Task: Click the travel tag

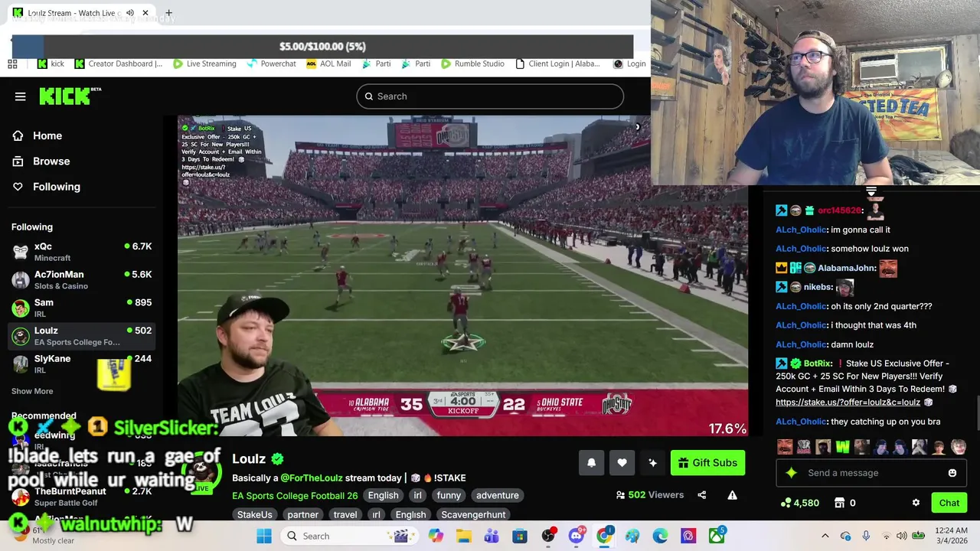Action: coord(345,514)
